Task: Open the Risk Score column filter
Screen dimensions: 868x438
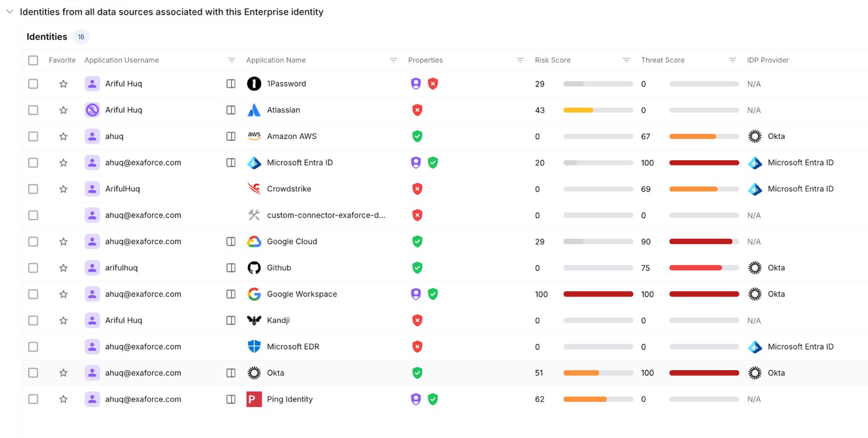Action: 626,60
